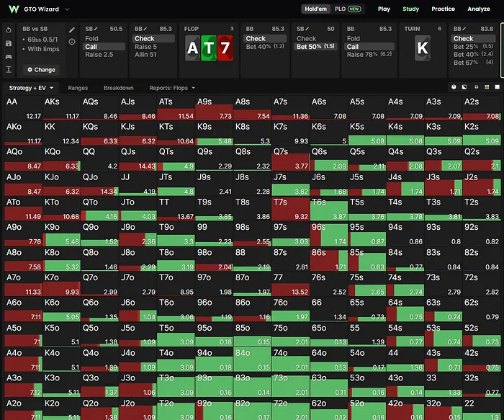Select the 22 hand cell
504x420 pixels.
(482, 409)
